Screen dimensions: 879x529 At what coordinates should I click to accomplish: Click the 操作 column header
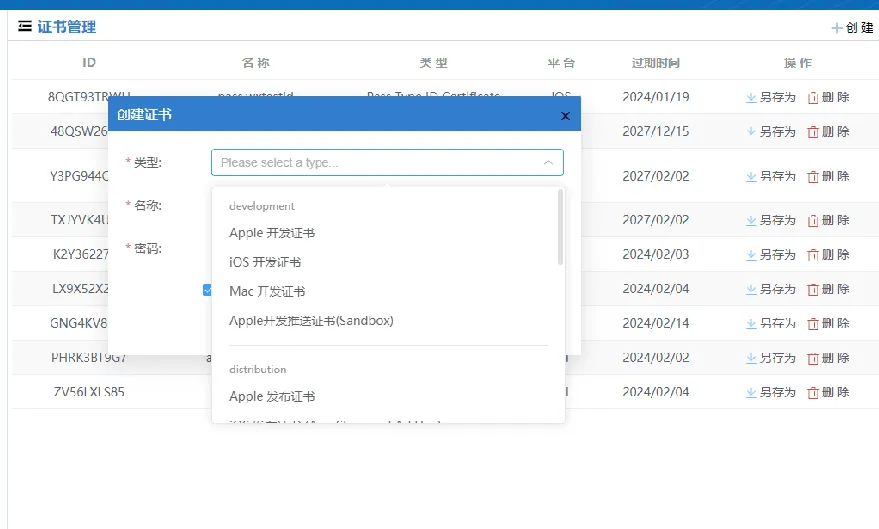coord(798,63)
